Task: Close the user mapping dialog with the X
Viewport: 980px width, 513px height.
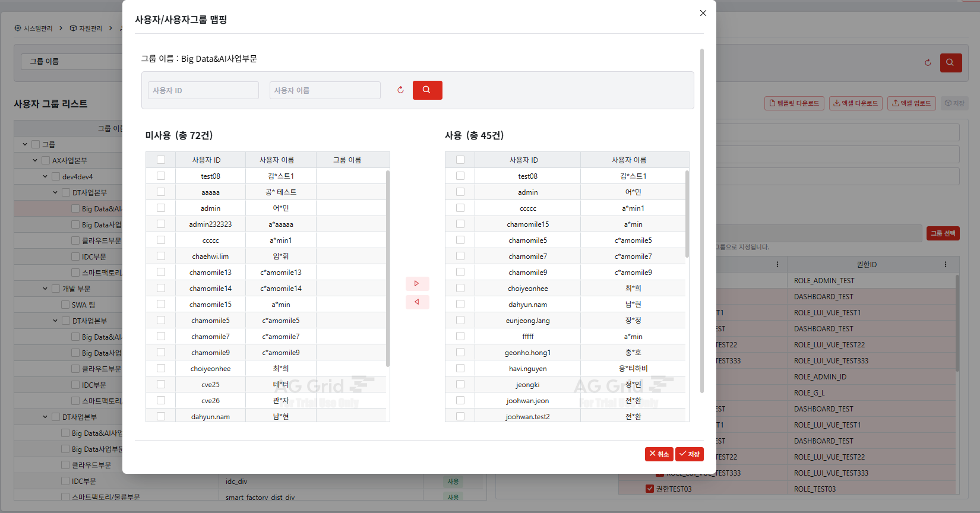Action: point(703,13)
